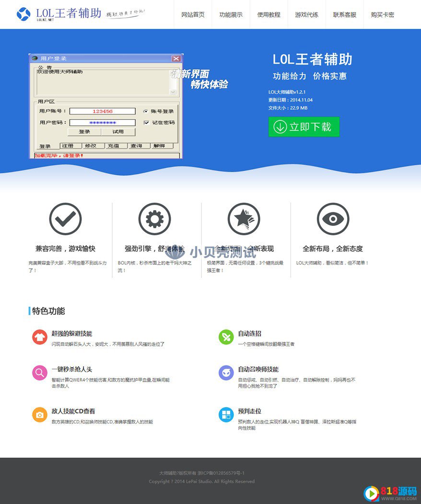Click the 特色功能 section heading
This screenshot has width=421, height=504.
pos(48,311)
